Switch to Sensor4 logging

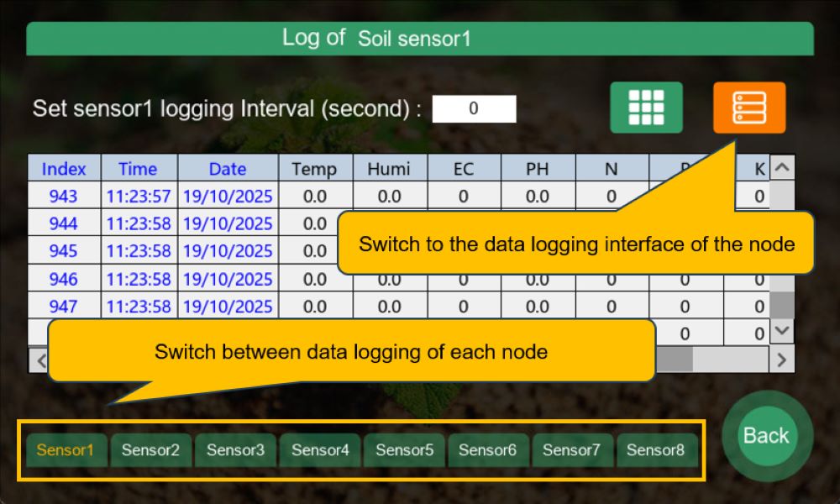[320, 450]
